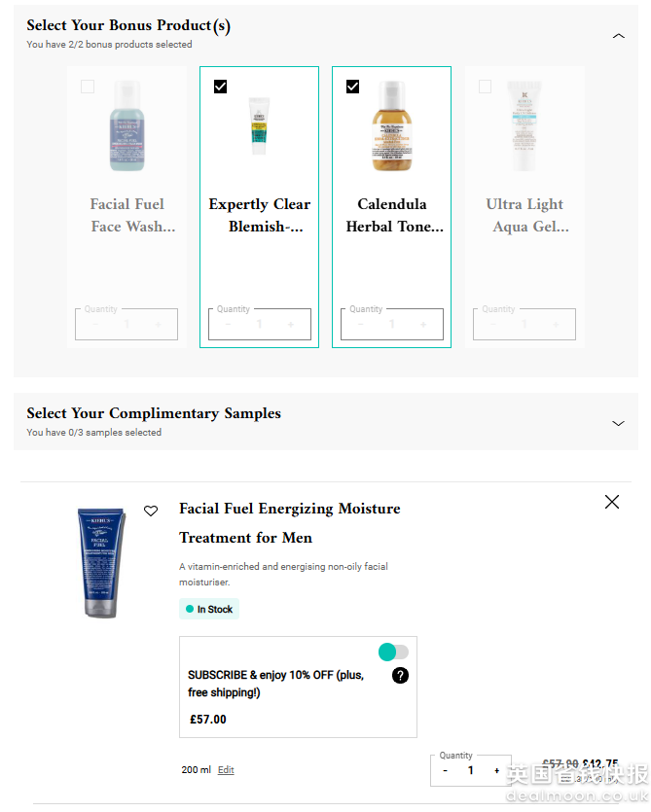This screenshot has height=812, width=651.
Task: Click the quantity field for Facial Fuel moisturiser
Action: tap(471, 771)
